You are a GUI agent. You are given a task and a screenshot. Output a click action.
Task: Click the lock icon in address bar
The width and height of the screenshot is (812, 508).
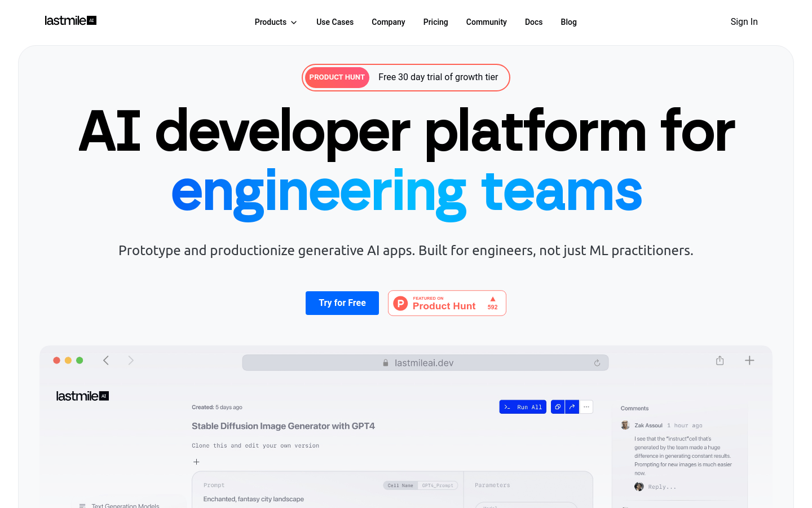pyautogui.click(x=386, y=363)
